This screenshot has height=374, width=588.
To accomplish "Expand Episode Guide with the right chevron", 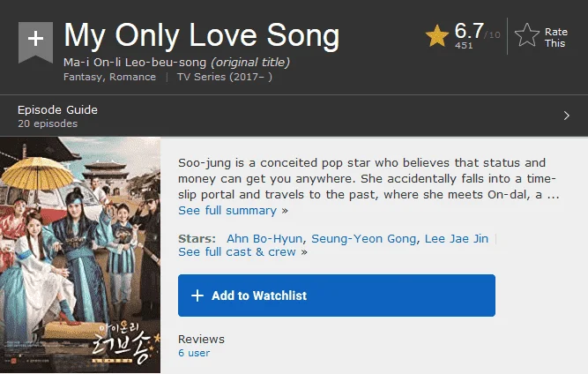I will coord(567,116).
